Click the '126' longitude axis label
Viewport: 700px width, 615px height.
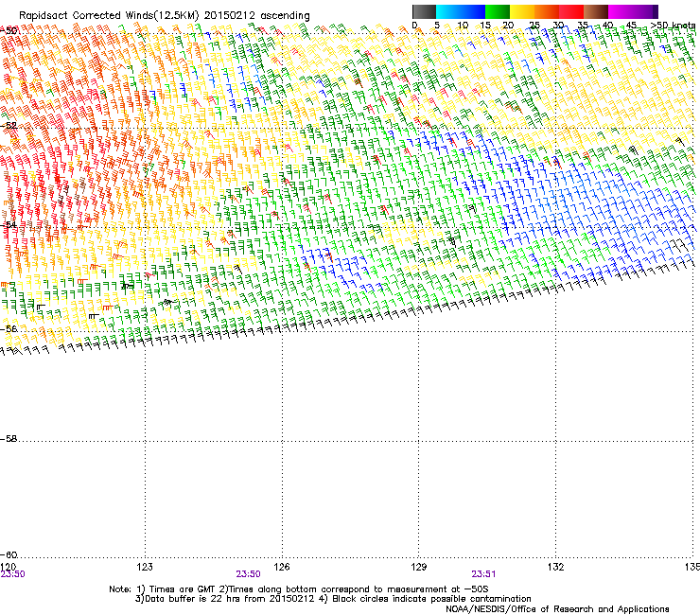[282, 567]
